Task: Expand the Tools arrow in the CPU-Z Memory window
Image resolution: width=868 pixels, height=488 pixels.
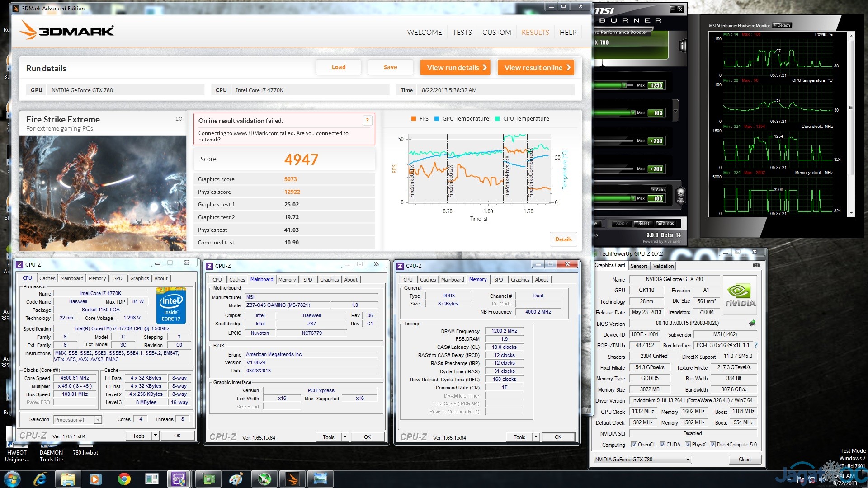Action: pos(536,437)
